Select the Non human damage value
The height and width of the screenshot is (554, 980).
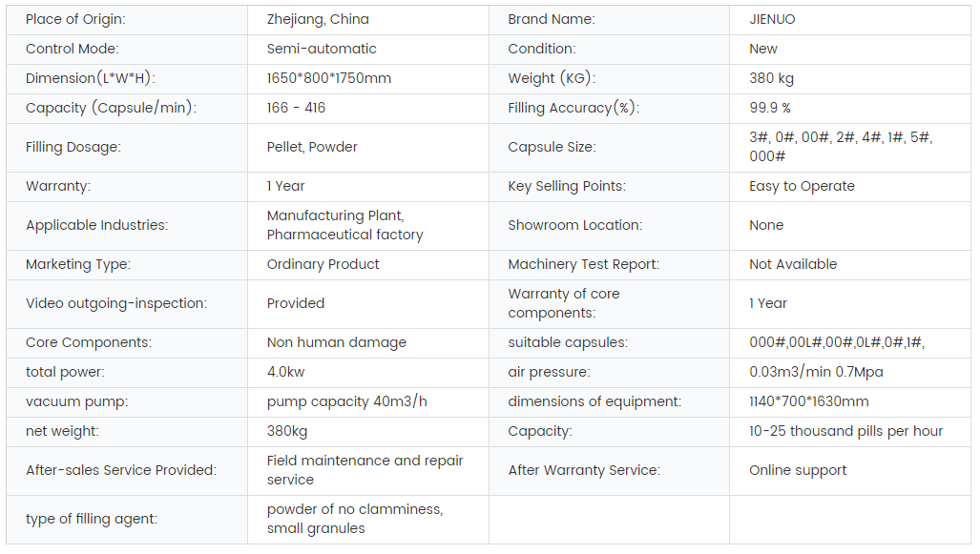[336, 342]
